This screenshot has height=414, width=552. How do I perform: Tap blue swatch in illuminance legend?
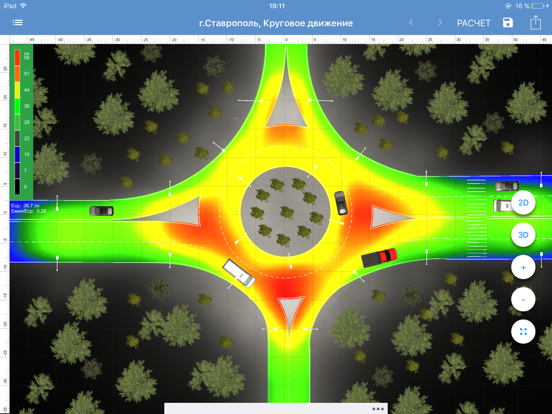pyautogui.click(x=17, y=155)
